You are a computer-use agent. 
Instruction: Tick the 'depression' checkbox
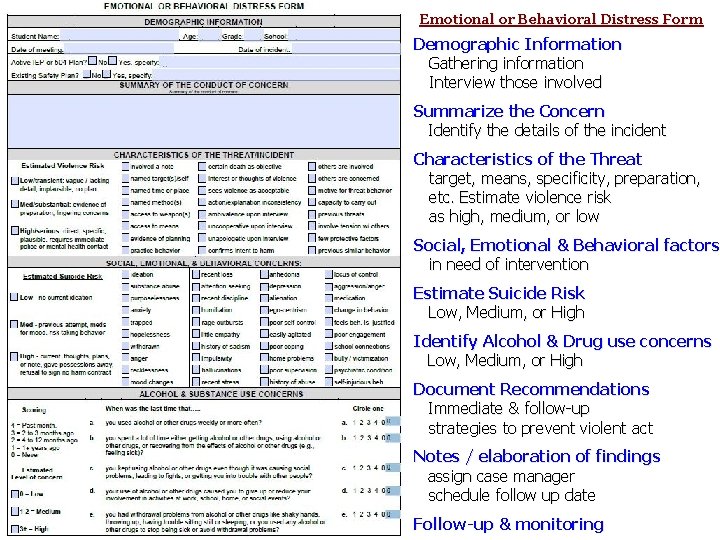[x=264, y=286]
